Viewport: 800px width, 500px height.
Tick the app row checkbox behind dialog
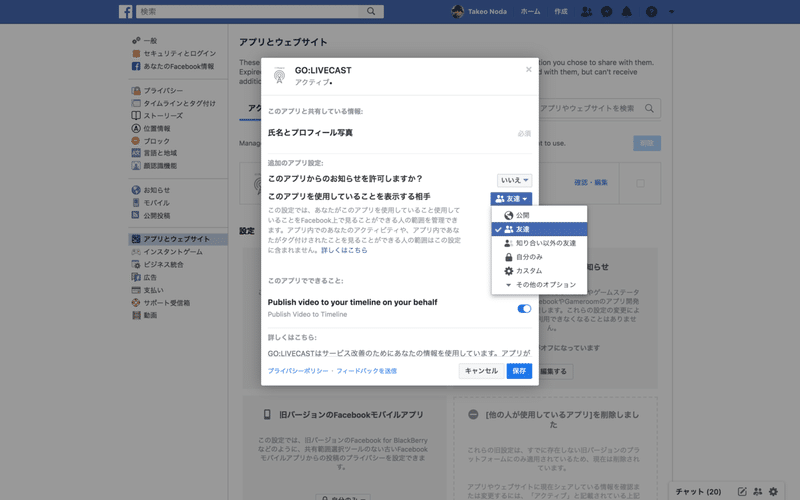[x=640, y=183]
